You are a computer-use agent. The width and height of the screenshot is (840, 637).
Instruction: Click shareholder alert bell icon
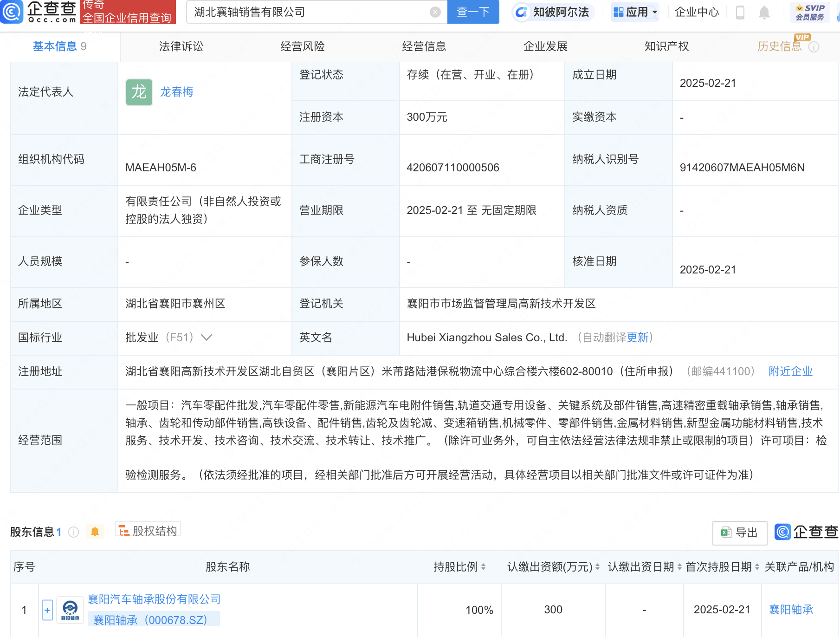coord(95,532)
